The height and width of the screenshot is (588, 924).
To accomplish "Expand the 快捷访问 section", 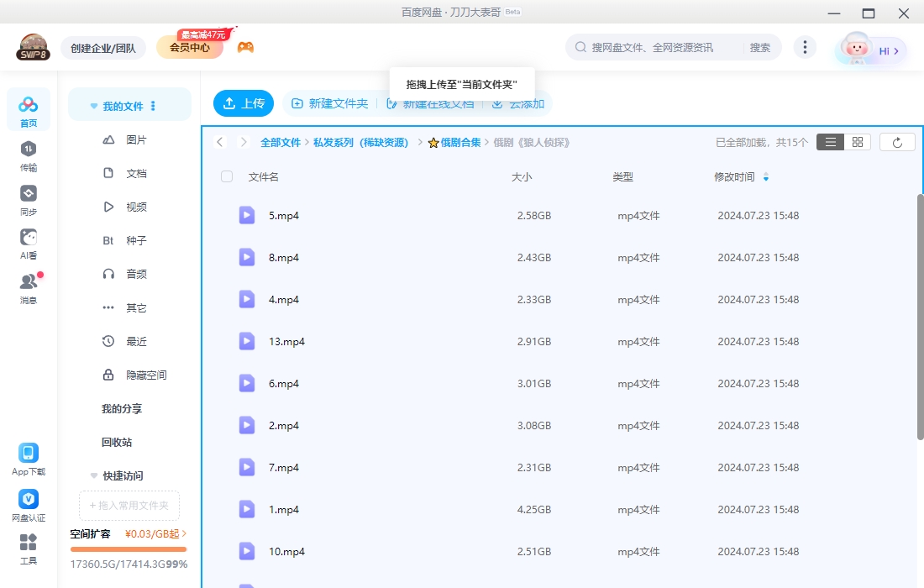I will [x=93, y=475].
